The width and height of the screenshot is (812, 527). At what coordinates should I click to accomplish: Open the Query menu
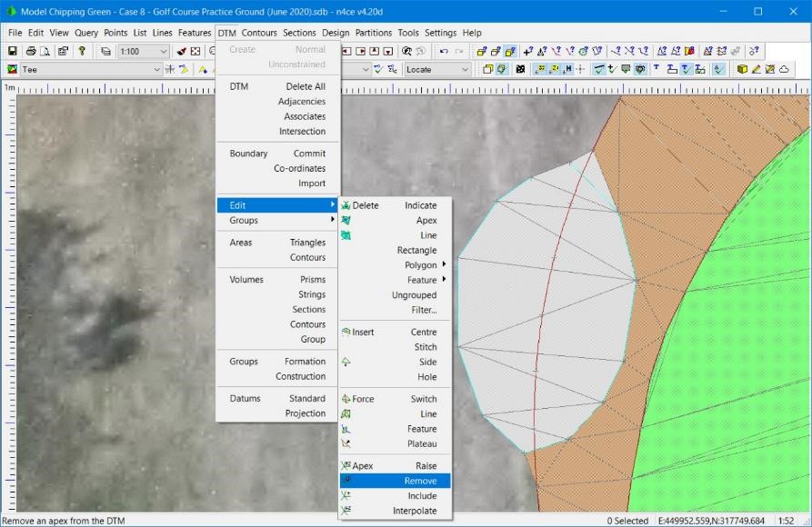click(86, 33)
